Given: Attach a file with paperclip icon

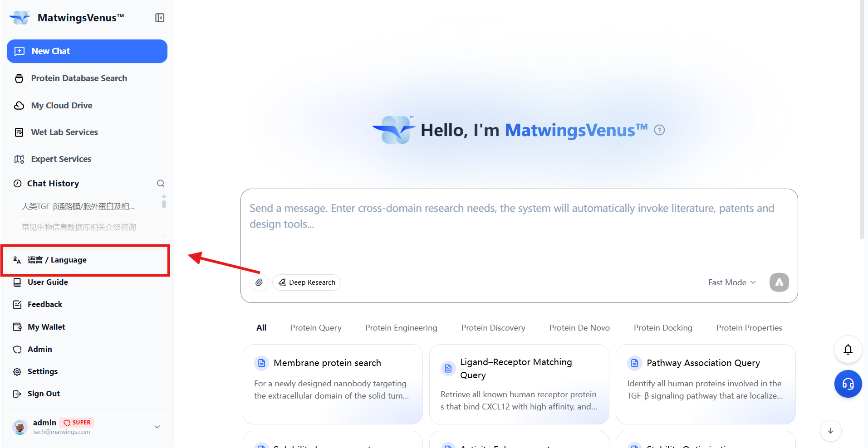Looking at the screenshot, I should tap(259, 282).
